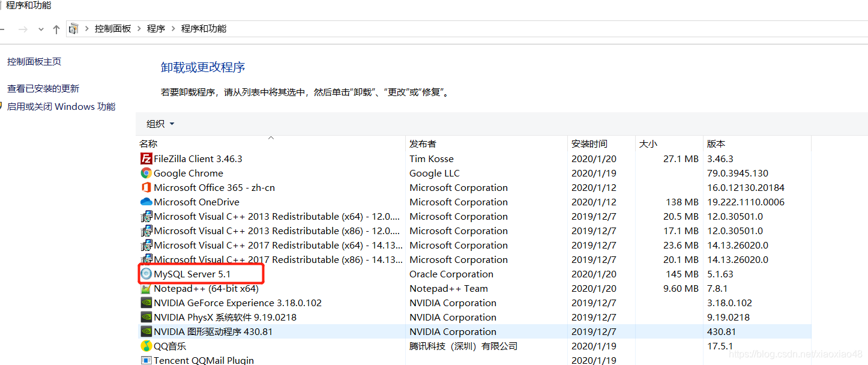868x365 pixels.
Task: Click publisher Notepad++ Team cell
Action: click(x=448, y=289)
